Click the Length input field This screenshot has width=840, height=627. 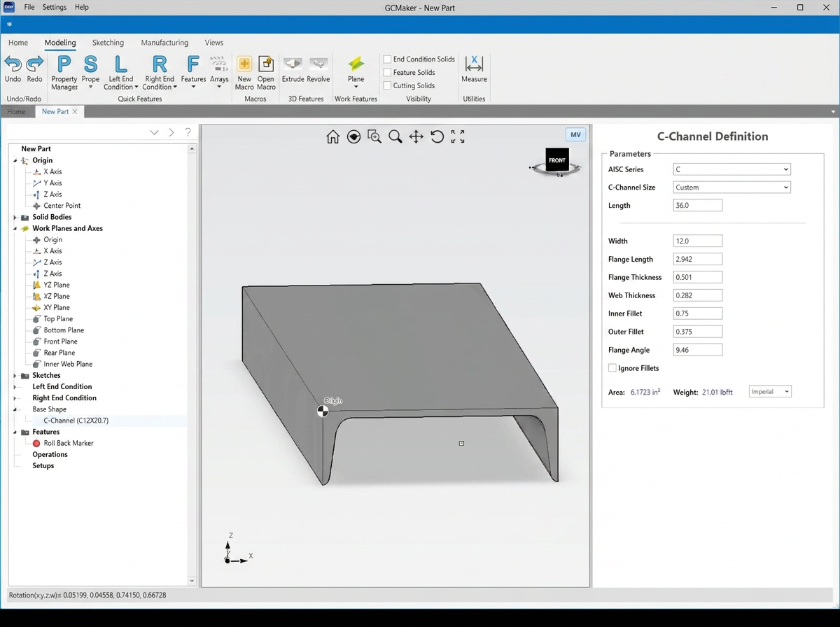[698, 206]
